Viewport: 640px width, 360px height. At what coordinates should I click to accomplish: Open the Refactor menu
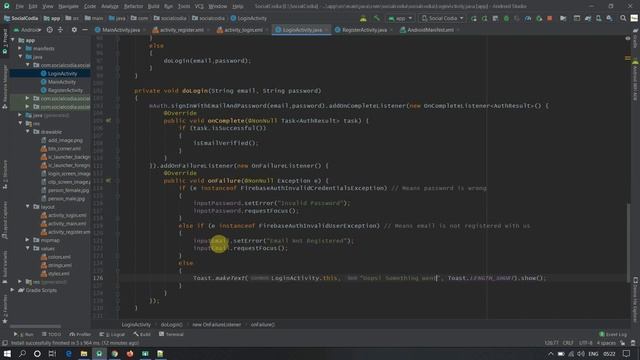click(x=133, y=7)
